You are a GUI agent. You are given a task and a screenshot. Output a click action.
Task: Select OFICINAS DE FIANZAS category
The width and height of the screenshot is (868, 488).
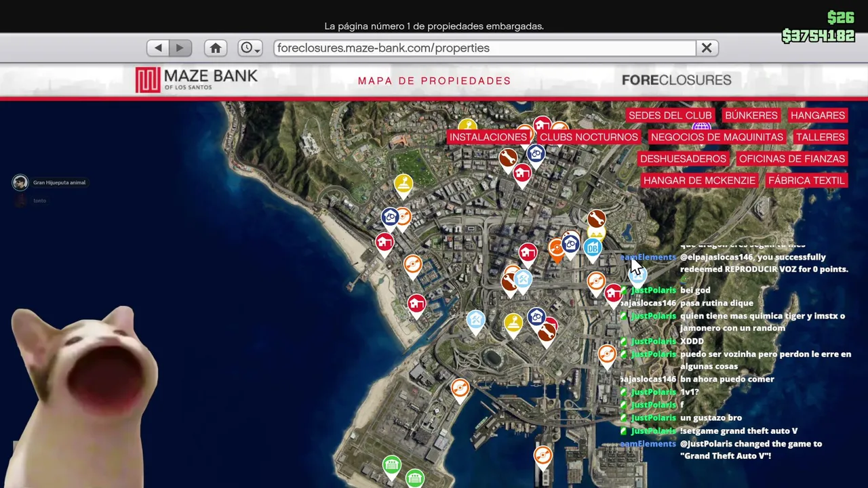tap(792, 159)
